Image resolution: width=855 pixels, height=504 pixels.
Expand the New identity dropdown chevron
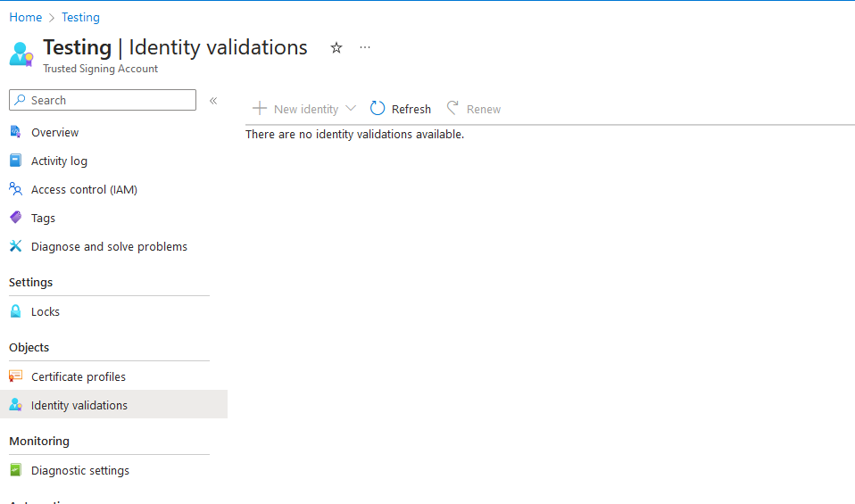click(351, 108)
